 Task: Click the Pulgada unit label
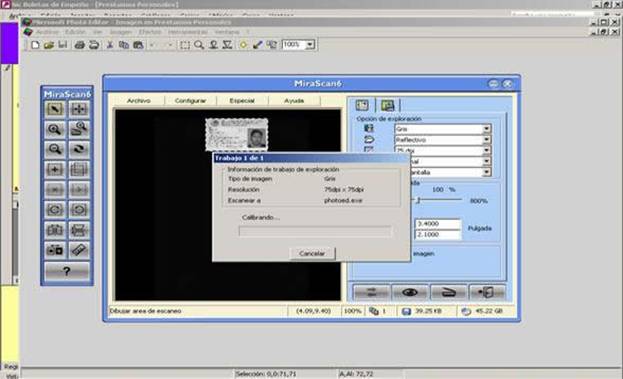[480, 228]
